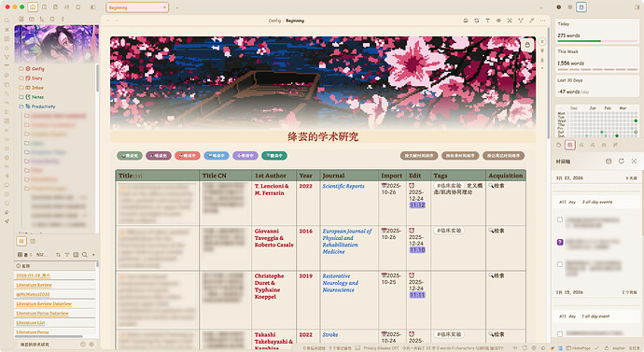Open a new tab with the plus button
The width and height of the screenshot is (644, 352).
(x=177, y=7)
